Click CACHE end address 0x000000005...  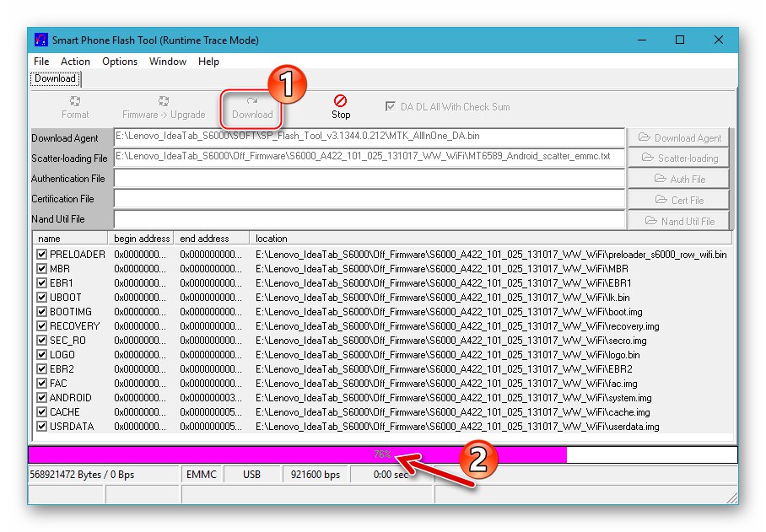click(211, 412)
